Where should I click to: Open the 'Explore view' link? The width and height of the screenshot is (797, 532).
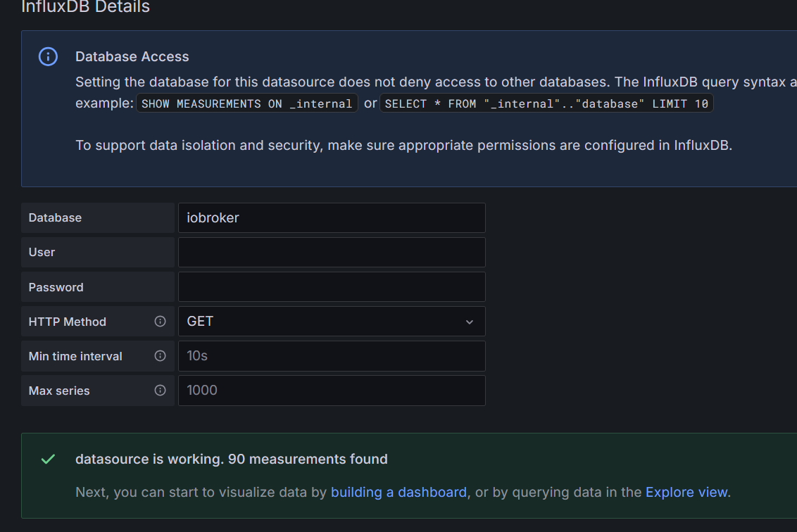click(686, 493)
